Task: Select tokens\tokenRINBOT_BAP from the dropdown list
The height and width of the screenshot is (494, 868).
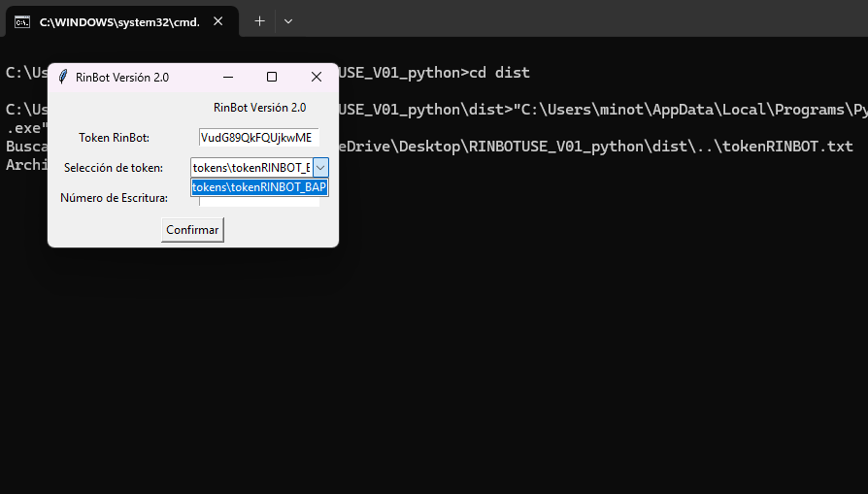Action: click(x=259, y=187)
